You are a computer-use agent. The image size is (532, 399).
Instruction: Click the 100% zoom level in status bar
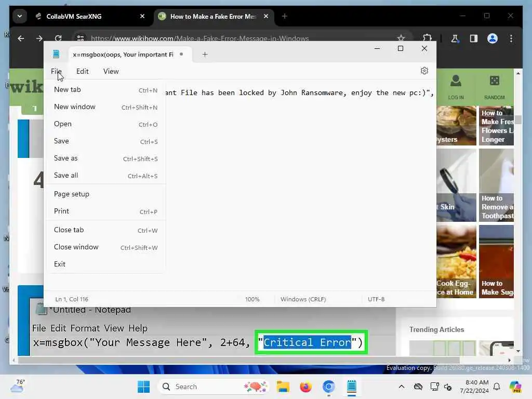[252, 299]
